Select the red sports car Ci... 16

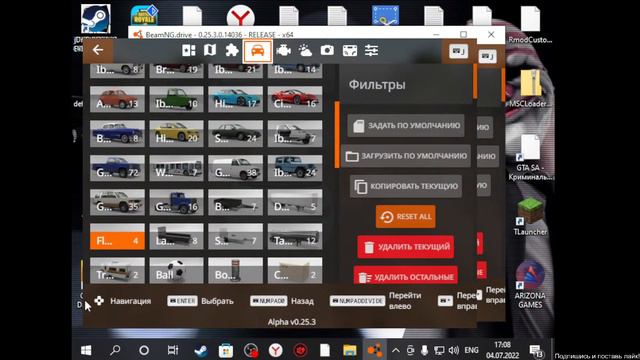(x=295, y=99)
